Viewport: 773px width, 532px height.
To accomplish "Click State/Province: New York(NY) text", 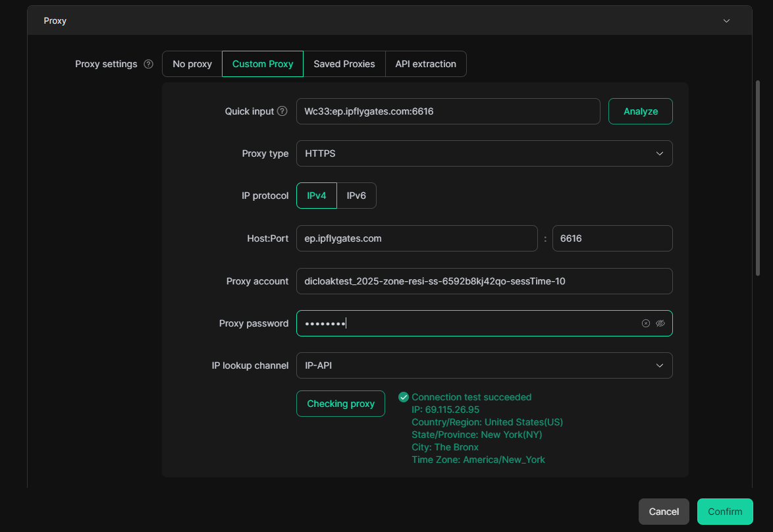I will click(477, 435).
